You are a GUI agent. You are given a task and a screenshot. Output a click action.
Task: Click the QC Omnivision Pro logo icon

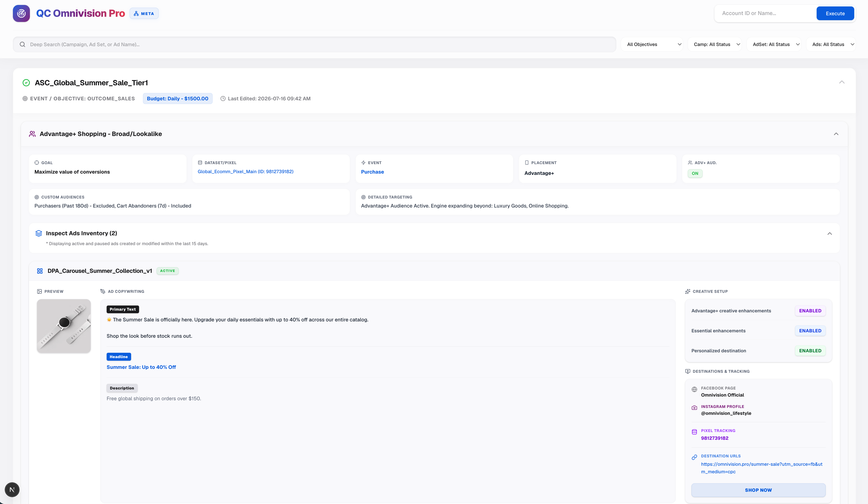click(x=21, y=13)
